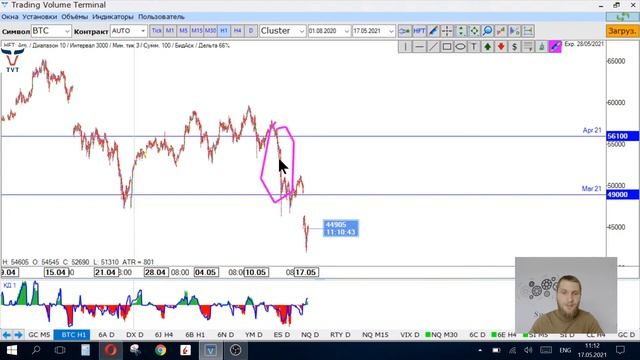Click the fit-chart-to-screen icon
This screenshot has height=360, width=640.
(x=474, y=31)
